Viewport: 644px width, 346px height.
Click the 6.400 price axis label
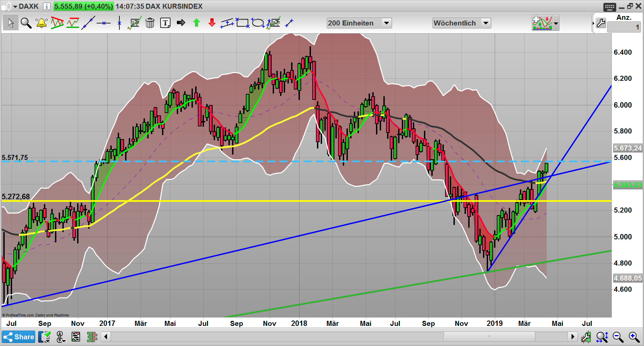[x=623, y=52]
